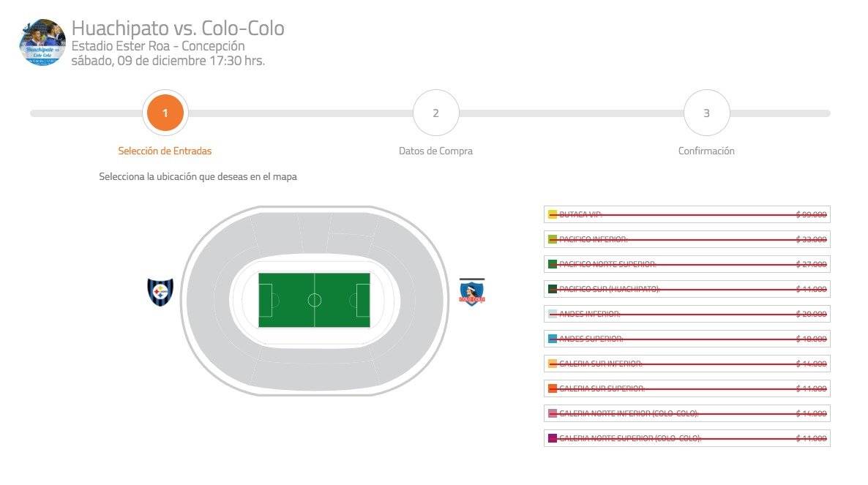Choose GALERIA NORTE INFERIOR (COLO-COLO) row

pos(687,413)
